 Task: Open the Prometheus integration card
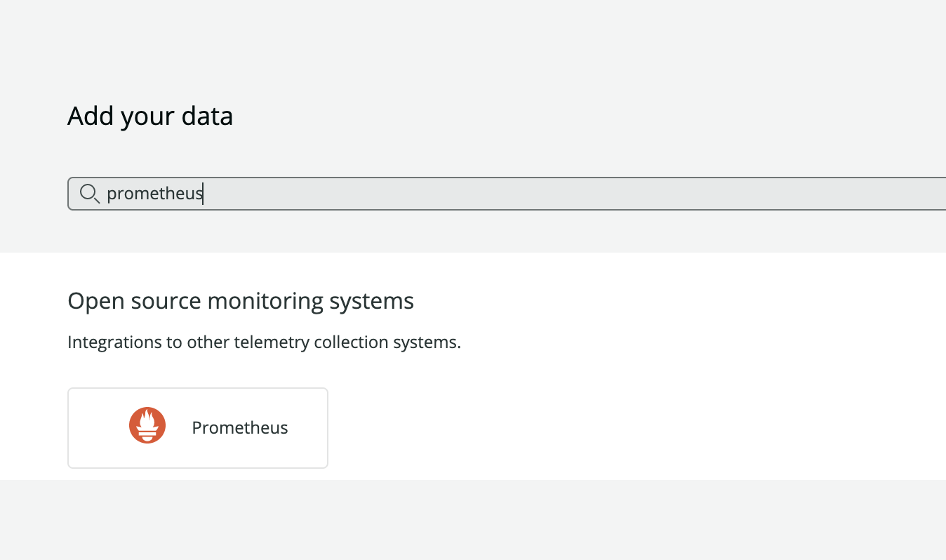pos(197,427)
